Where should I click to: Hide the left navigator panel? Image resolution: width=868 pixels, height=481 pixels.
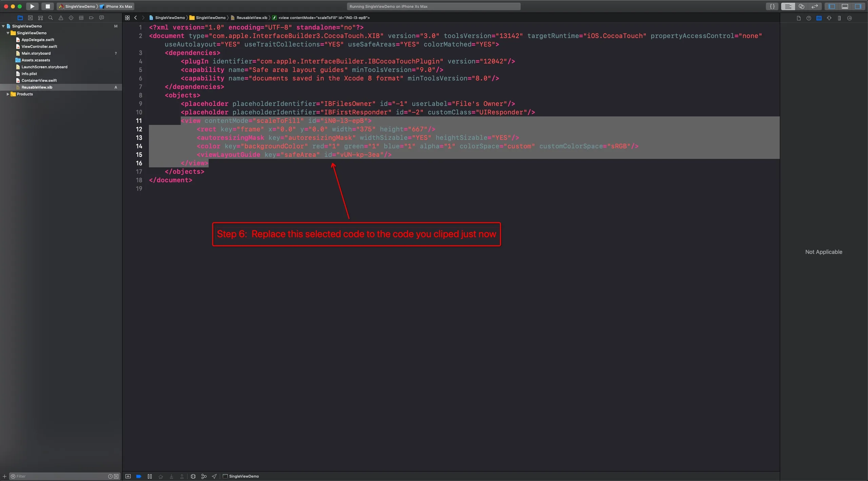831,6
